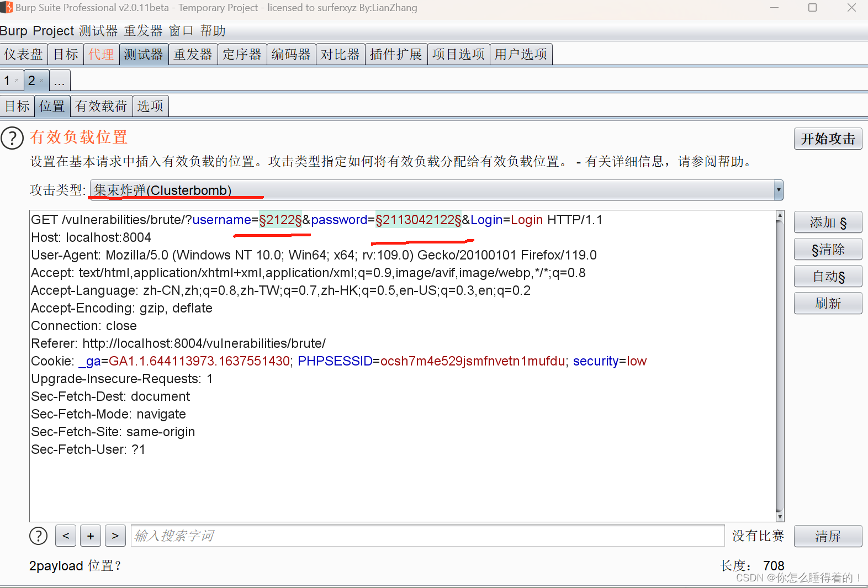
Task: Minimize the Burp Suite window
Action: tap(774, 8)
